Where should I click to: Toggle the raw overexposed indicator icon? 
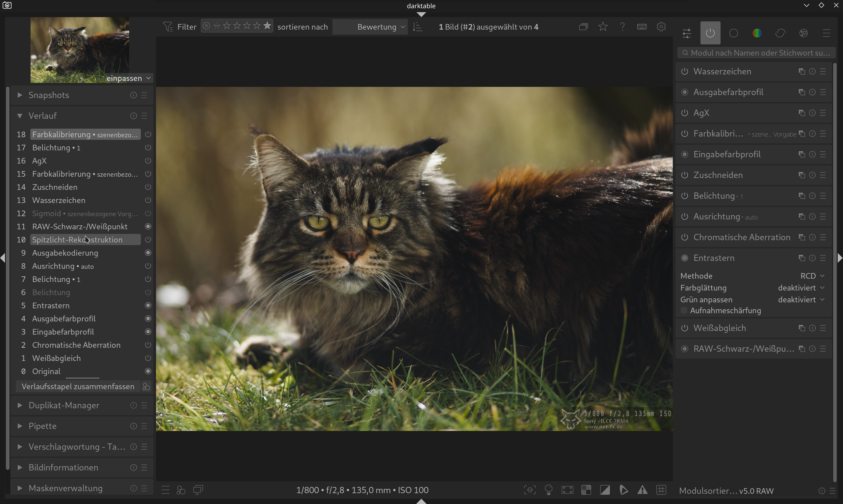[586, 490]
